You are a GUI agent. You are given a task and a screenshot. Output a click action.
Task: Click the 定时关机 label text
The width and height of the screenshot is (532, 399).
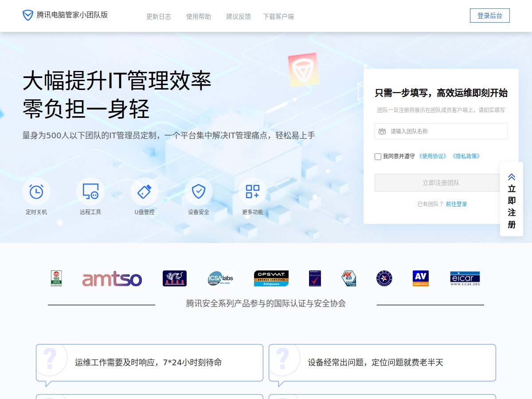pyautogui.click(x=36, y=212)
